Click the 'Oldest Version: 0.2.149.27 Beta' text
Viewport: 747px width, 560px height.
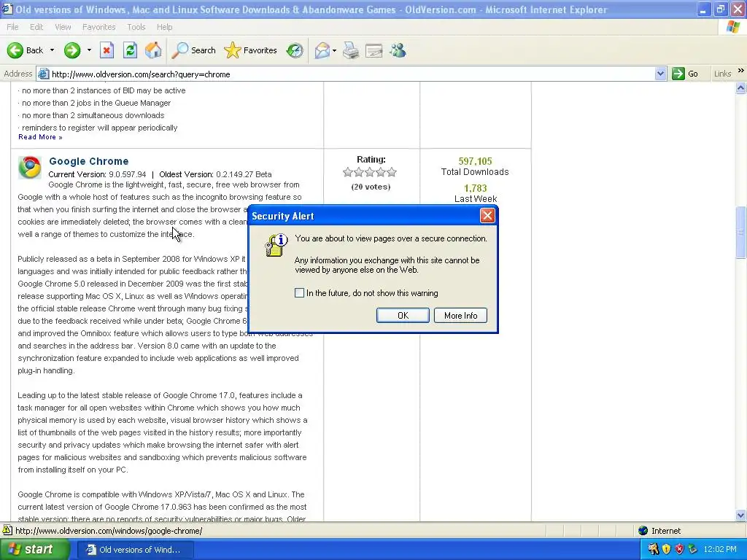[215, 174]
